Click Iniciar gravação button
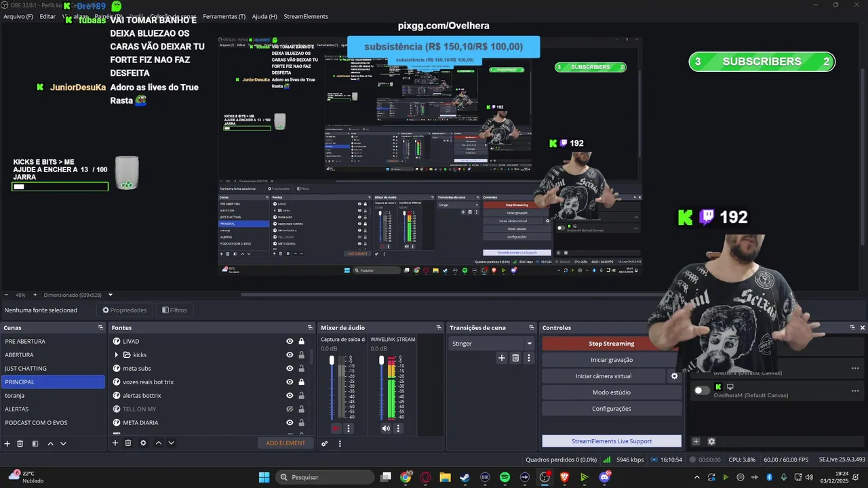The image size is (868, 488). (x=612, y=360)
